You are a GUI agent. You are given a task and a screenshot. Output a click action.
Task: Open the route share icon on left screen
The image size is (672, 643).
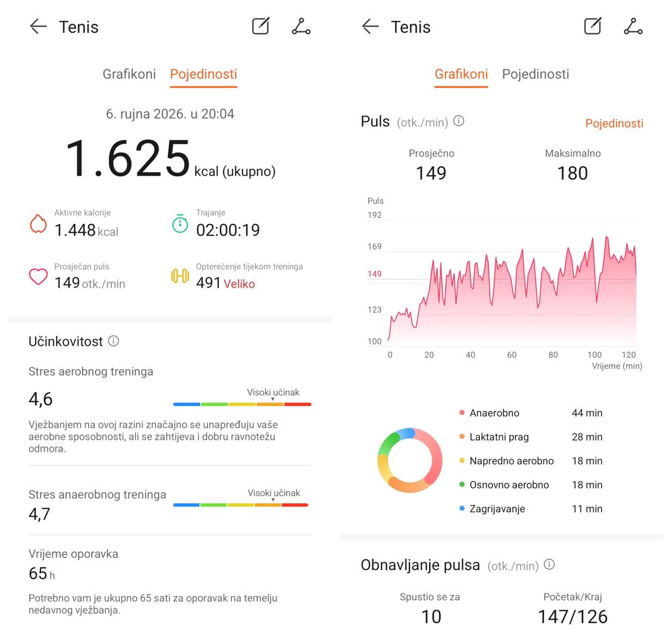click(x=301, y=26)
